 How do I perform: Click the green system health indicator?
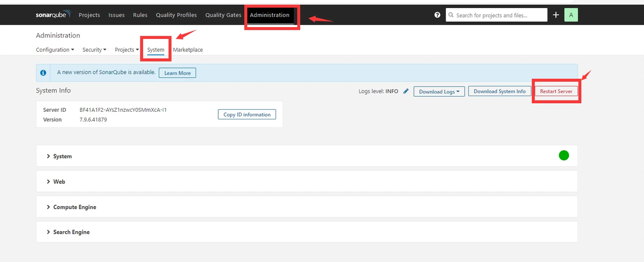(x=564, y=156)
